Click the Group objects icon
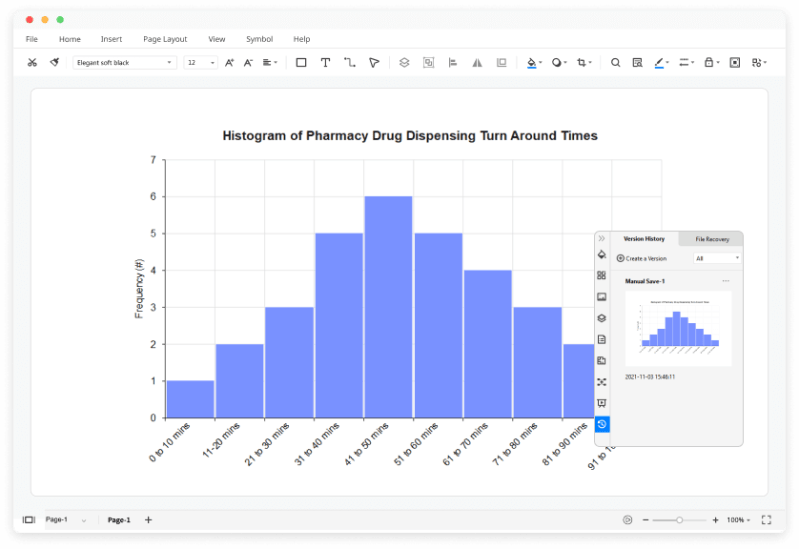Image resolution: width=799 pixels, height=549 pixels. click(x=429, y=62)
